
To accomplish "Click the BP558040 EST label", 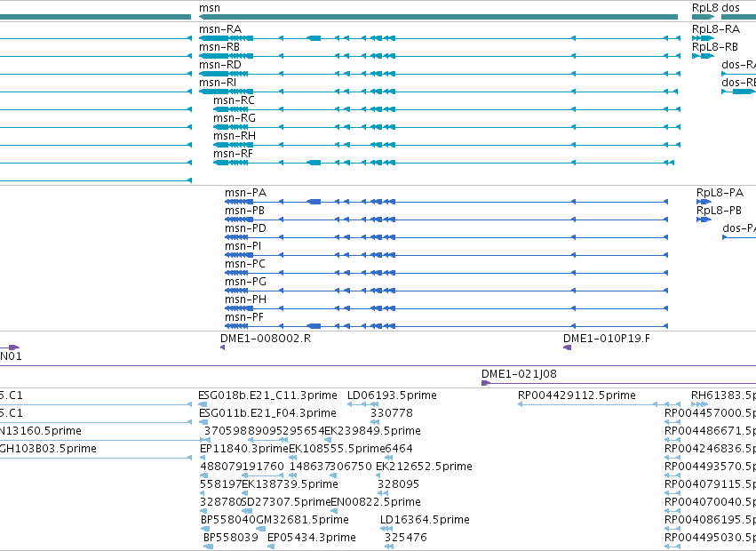I will click(228, 521).
